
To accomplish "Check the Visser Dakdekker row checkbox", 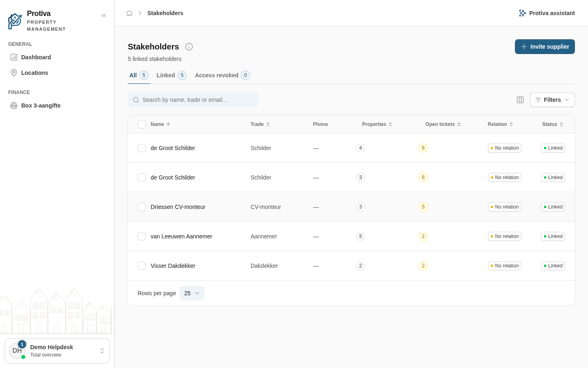I will coord(142,266).
